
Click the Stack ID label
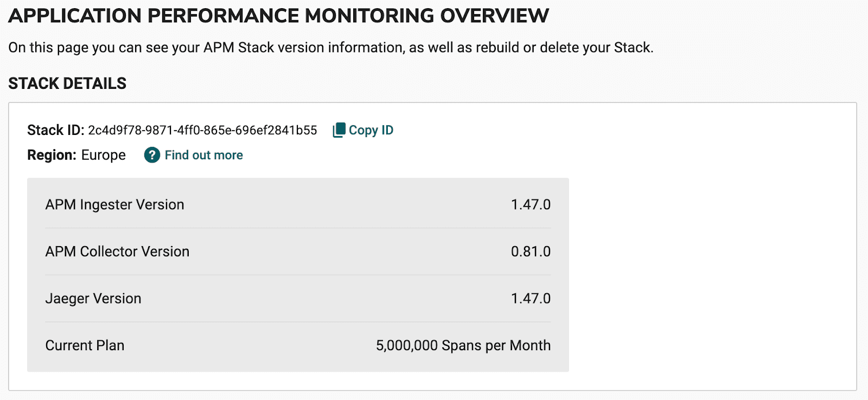(x=55, y=130)
